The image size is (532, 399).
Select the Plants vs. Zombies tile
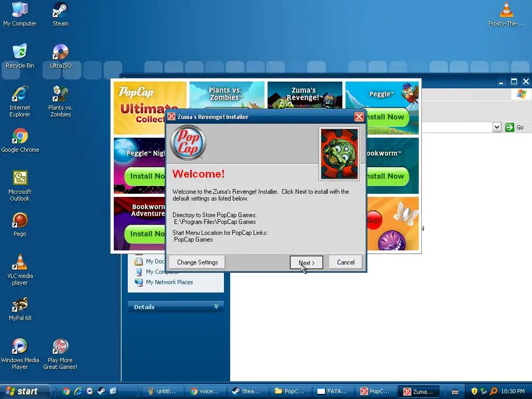click(227, 95)
